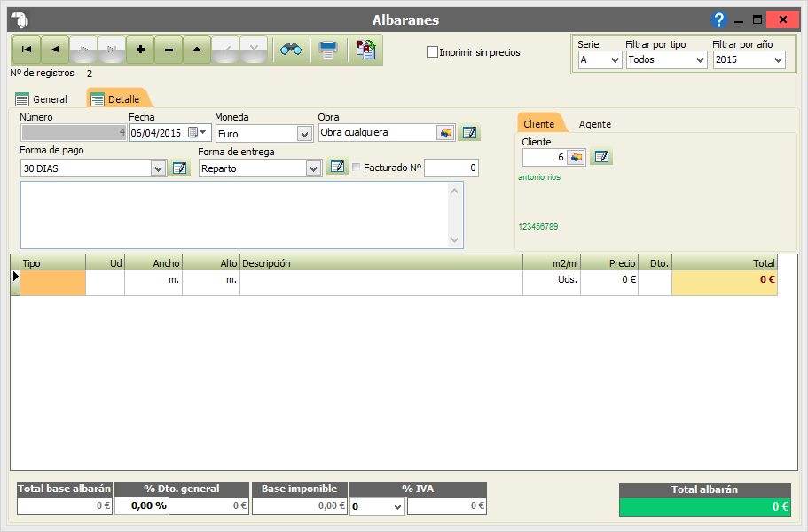Click Total base albarán value field

(x=65, y=505)
